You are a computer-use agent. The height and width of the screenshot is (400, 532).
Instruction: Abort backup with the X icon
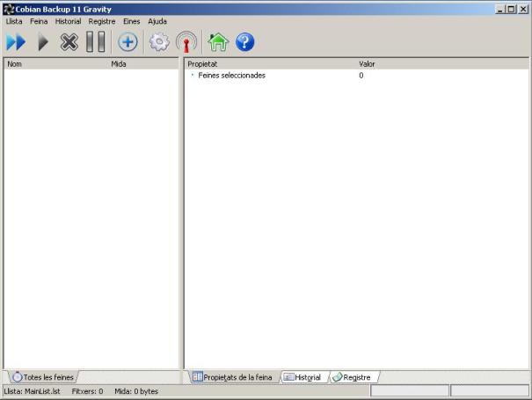click(x=69, y=42)
